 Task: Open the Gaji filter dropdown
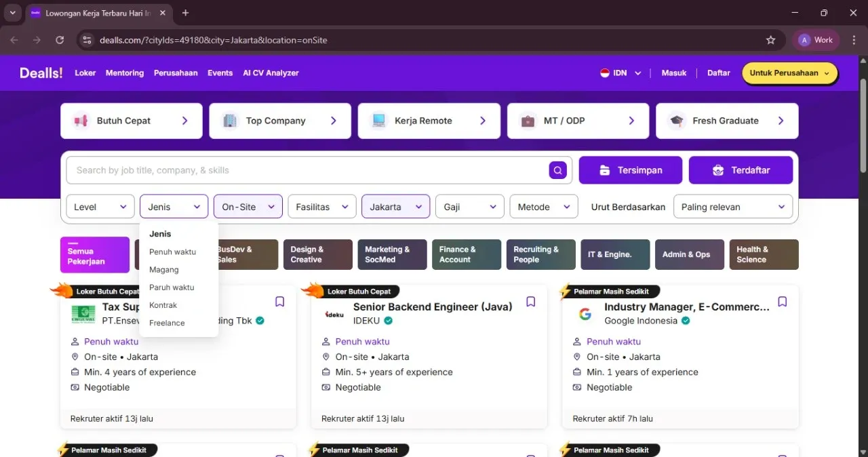point(470,207)
